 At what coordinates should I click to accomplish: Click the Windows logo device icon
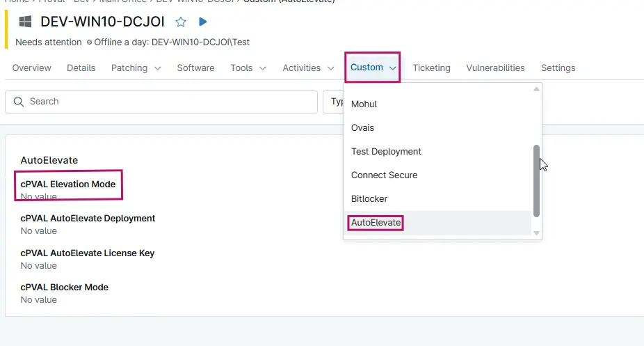click(25, 22)
